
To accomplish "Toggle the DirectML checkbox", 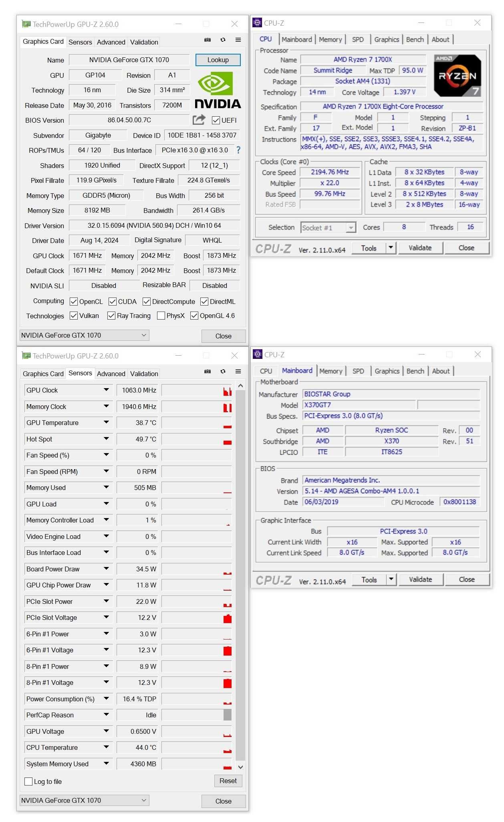I will [x=204, y=302].
